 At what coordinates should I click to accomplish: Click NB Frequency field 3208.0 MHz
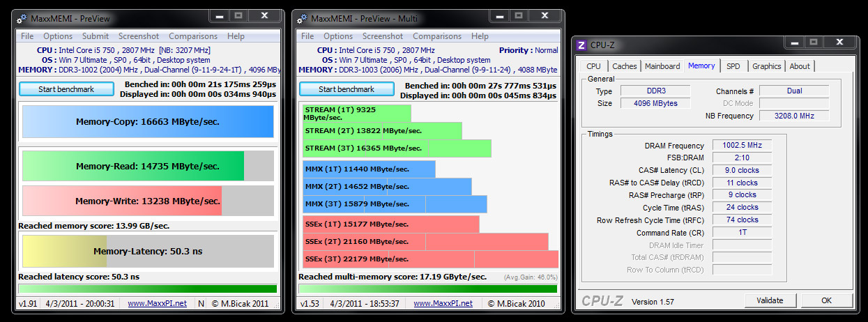(x=794, y=116)
